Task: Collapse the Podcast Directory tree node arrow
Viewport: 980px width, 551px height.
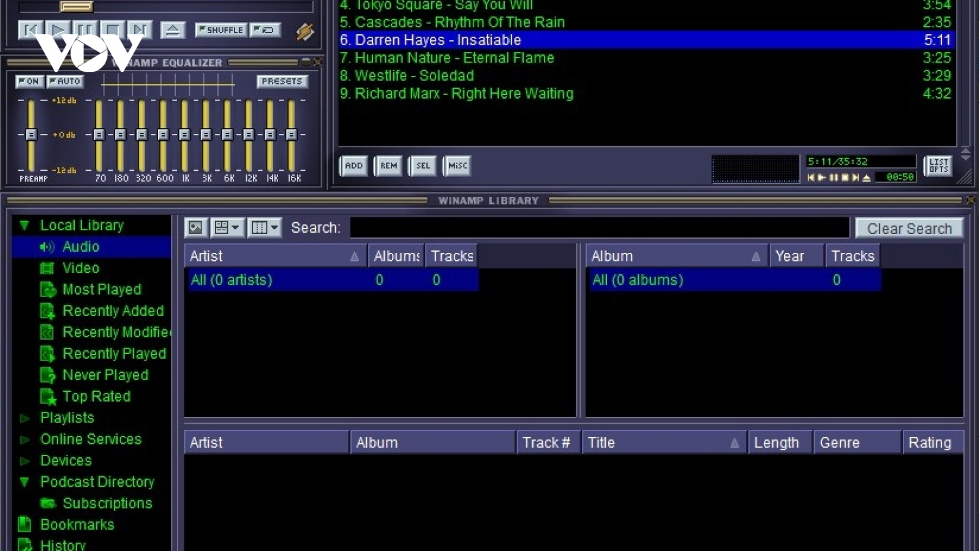Action: [x=24, y=482]
